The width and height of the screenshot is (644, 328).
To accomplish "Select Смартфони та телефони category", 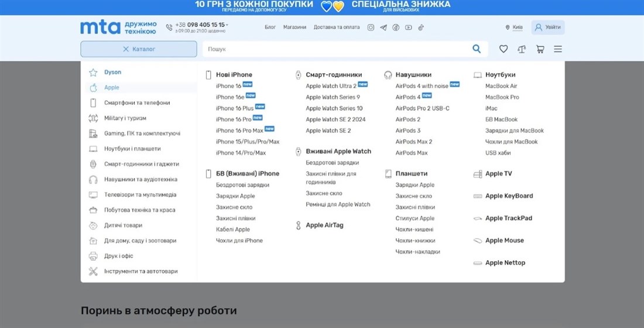I will (x=137, y=103).
